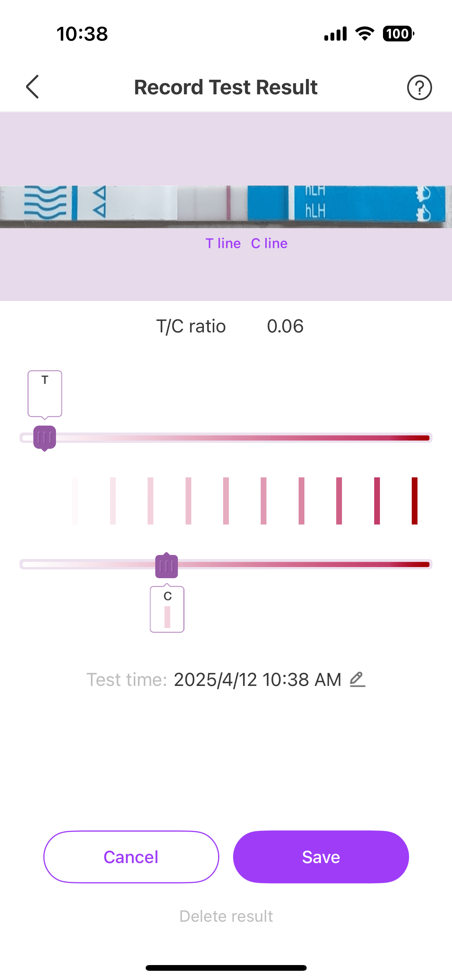Select the darkest red color swatch
Image resolution: width=452 pixels, height=980 pixels.
(x=414, y=501)
